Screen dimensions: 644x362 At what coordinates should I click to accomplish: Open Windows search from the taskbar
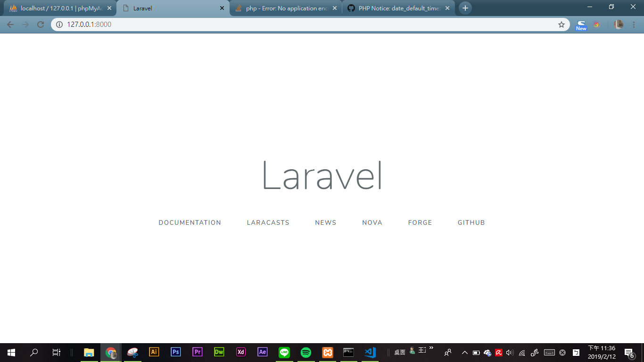pyautogui.click(x=34, y=353)
